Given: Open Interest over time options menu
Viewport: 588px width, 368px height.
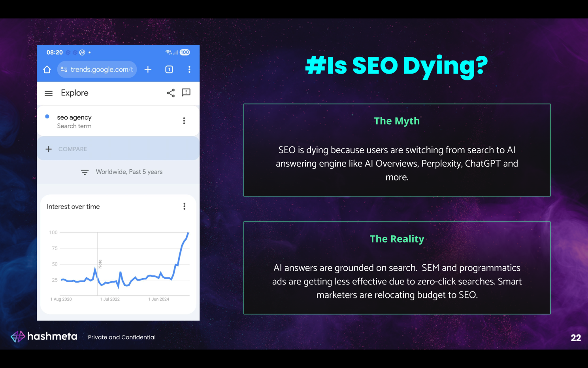Looking at the screenshot, I should 184,206.
